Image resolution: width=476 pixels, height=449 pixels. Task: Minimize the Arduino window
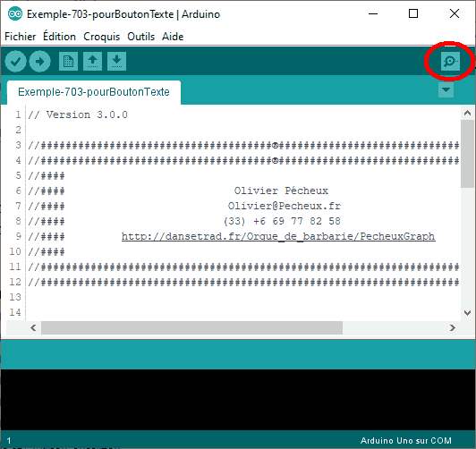point(373,14)
